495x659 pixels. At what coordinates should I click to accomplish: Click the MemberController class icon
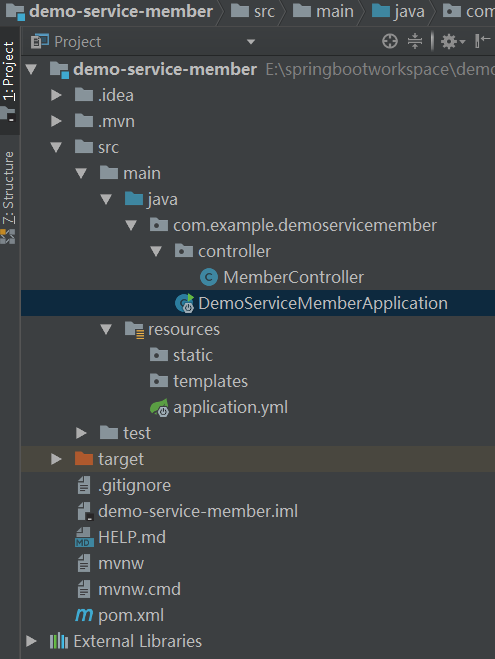209,277
